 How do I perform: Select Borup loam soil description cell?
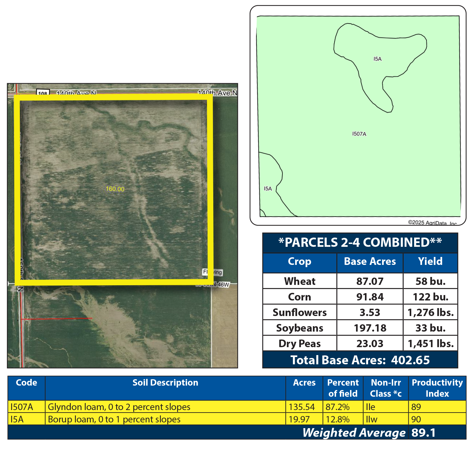coord(114,419)
